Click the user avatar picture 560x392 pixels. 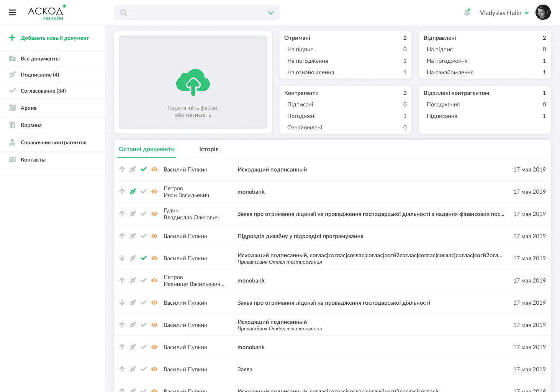click(543, 13)
